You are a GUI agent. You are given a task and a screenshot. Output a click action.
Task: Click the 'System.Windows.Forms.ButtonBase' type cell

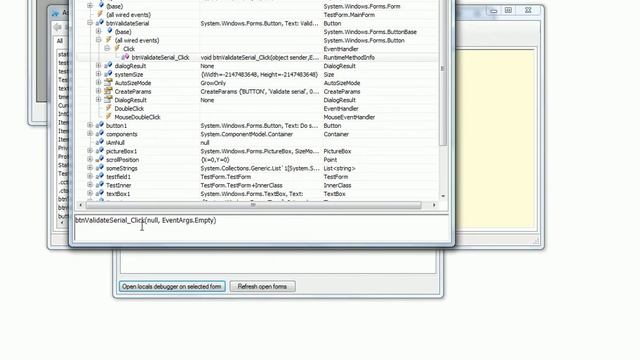pyautogui.click(x=370, y=31)
